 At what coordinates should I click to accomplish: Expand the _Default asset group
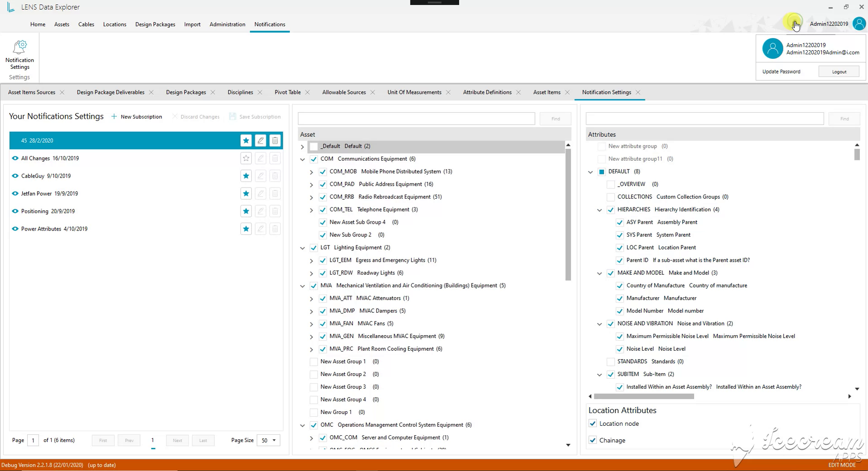point(302,147)
